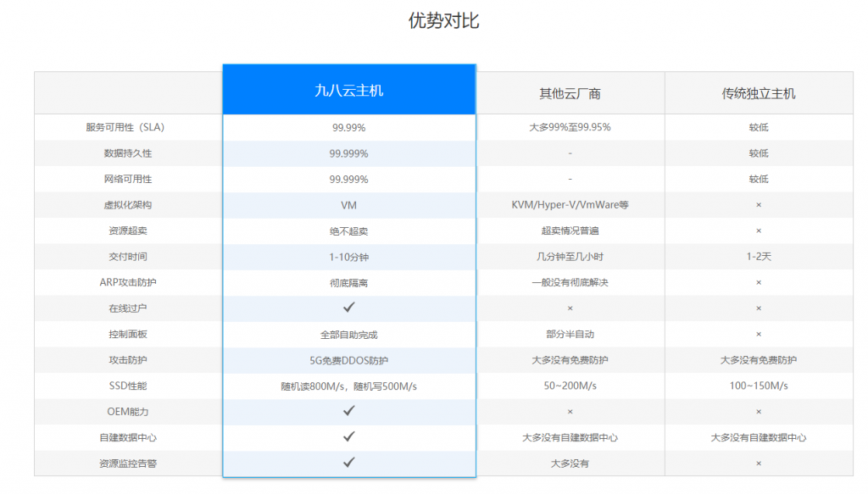Click the 部分半自动 cell
Viewport: 868px width, 494px height.
(570, 334)
